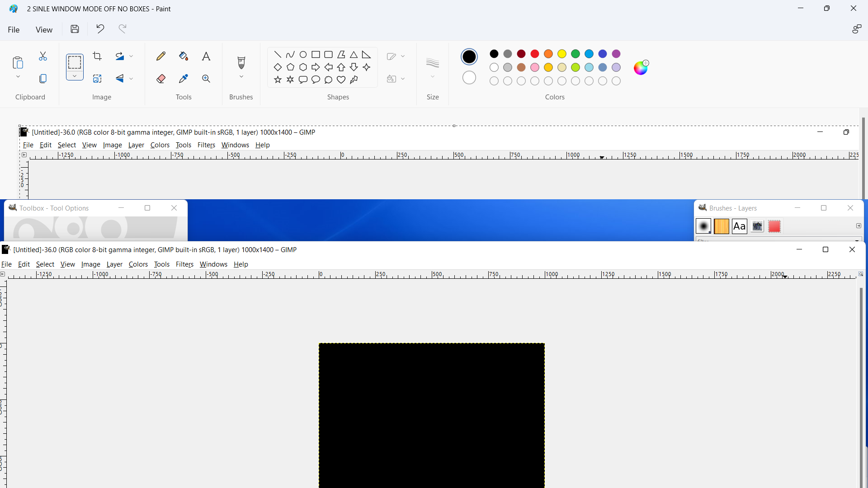Pick the green color swatch
868x488 pixels.
coord(576,54)
